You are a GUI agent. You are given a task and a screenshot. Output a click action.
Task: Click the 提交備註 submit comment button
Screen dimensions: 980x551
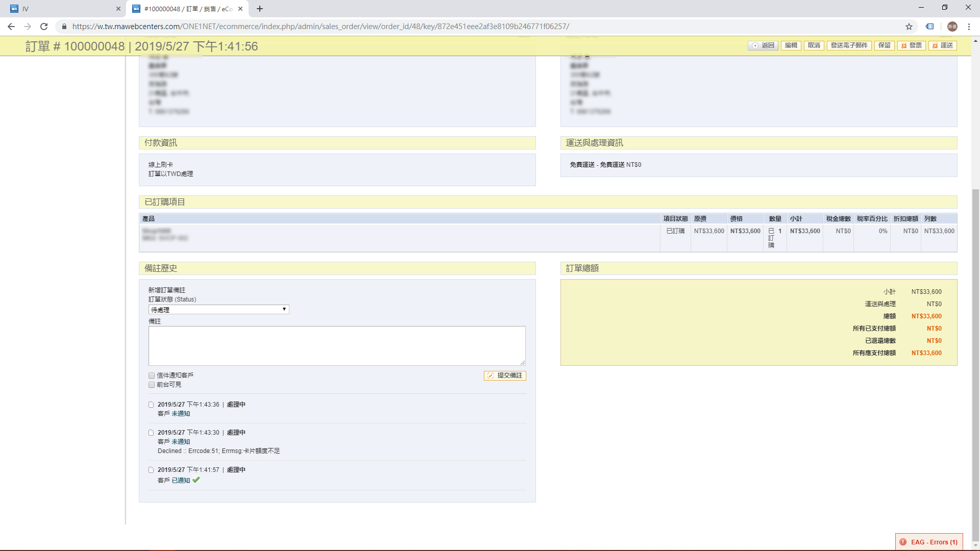[x=505, y=375]
